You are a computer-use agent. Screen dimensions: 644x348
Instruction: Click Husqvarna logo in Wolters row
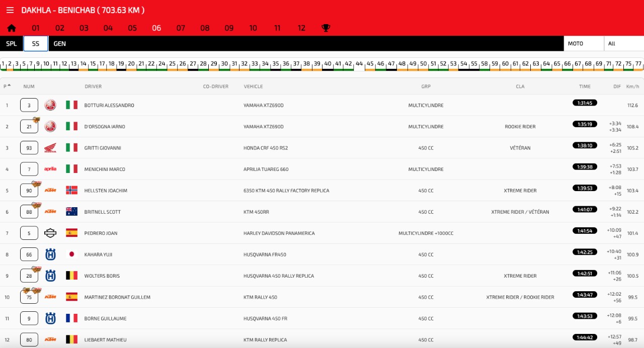50,276
